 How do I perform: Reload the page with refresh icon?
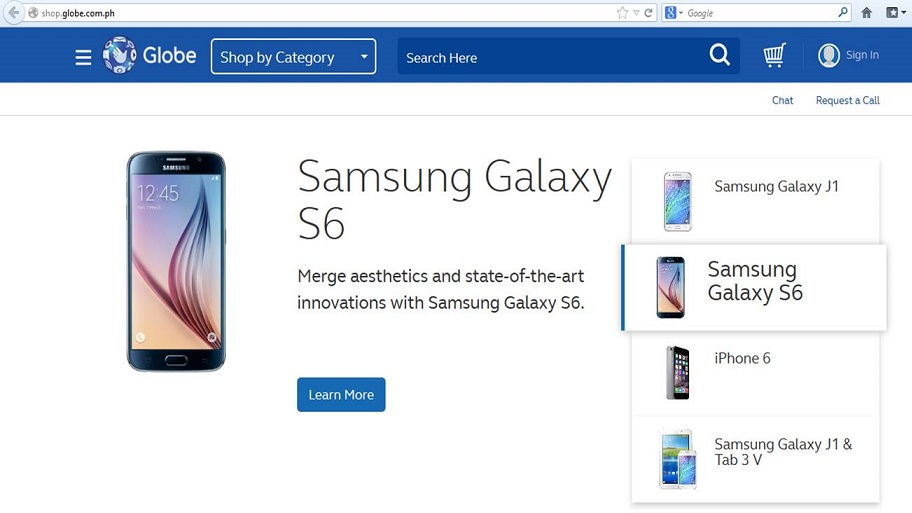(649, 13)
